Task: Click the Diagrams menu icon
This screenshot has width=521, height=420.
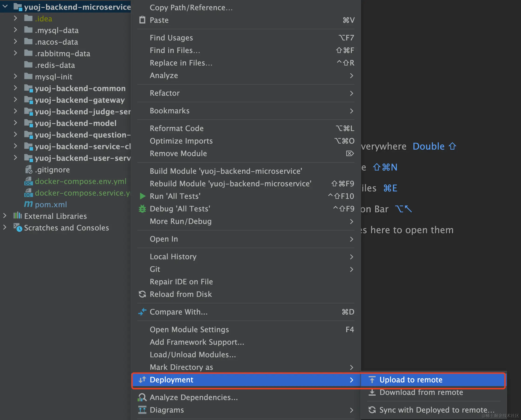Action: [142, 410]
